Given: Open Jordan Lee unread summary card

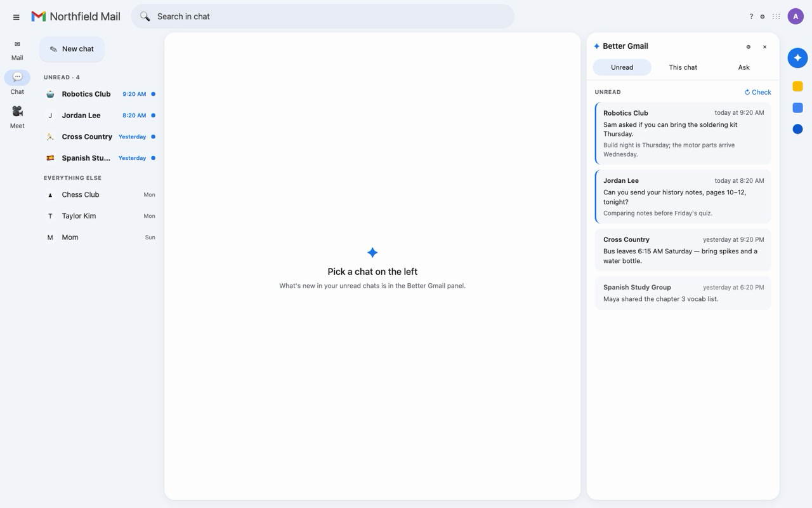Looking at the screenshot, I should 683,196.
